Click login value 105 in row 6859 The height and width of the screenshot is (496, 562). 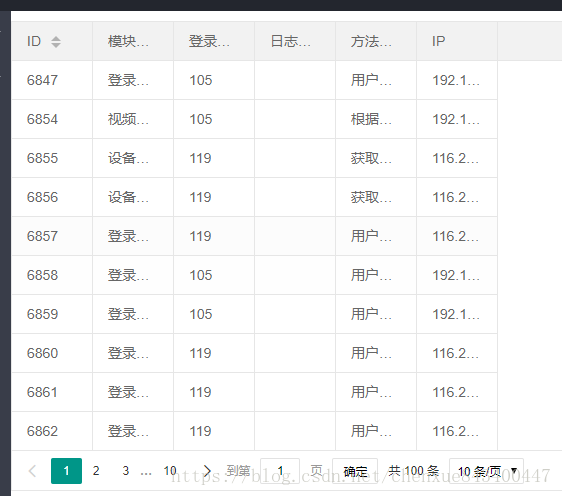click(x=214, y=315)
